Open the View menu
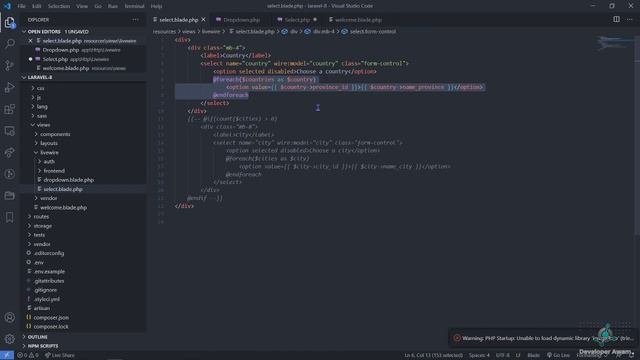The width and height of the screenshot is (640, 360). click(82, 6)
